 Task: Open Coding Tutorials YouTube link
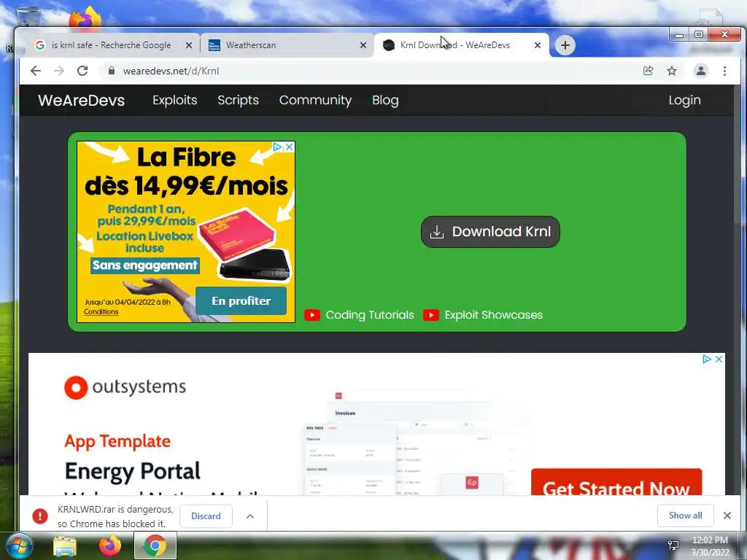359,315
